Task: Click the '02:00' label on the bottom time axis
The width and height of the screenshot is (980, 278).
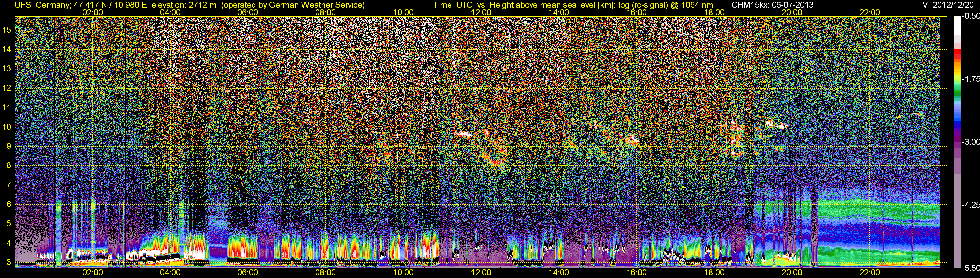Action: tap(92, 273)
